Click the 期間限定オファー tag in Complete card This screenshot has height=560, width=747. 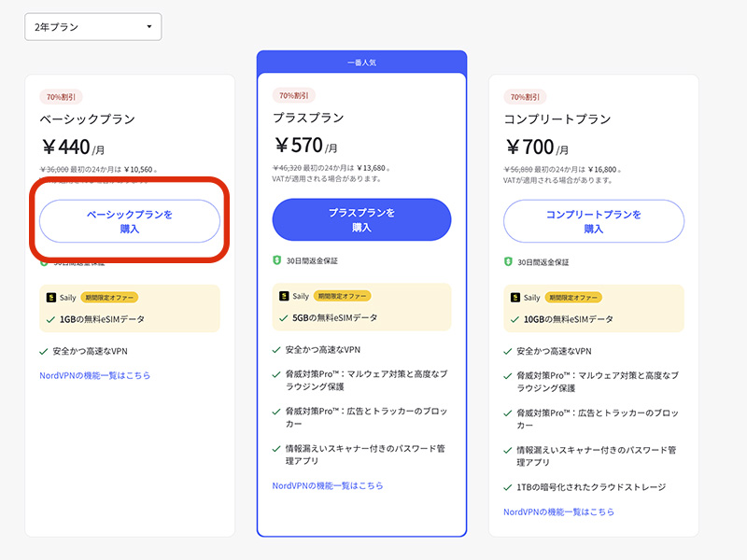[x=573, y=298]
